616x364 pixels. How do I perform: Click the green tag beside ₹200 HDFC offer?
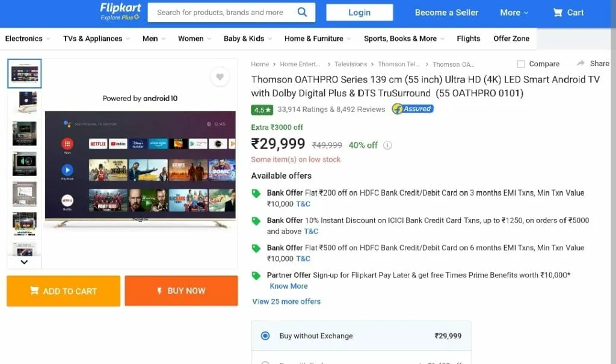[x=256, y=193]
